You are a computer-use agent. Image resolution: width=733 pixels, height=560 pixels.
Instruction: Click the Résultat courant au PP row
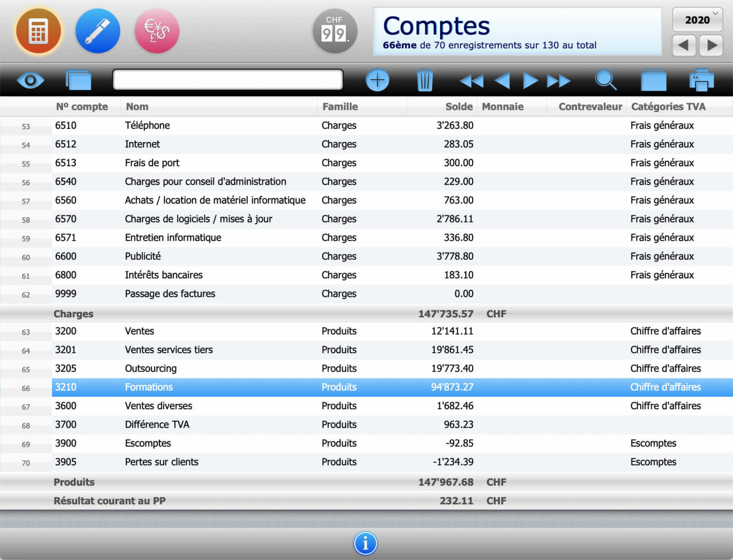[191, 501]
